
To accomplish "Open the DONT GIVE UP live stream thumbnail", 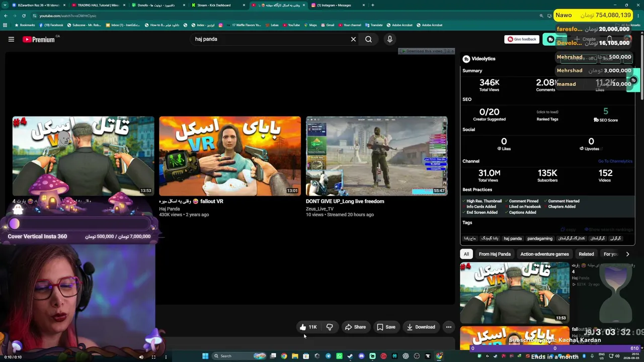I will 376,156.
